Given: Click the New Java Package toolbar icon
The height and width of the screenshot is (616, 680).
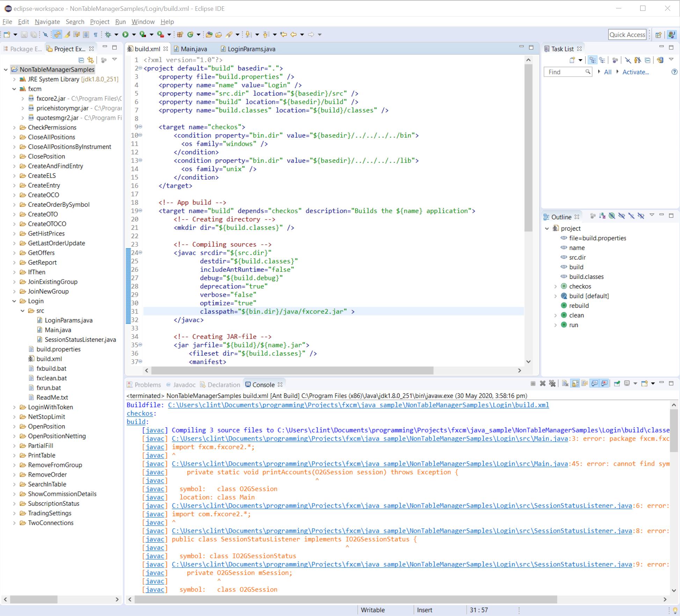Looking at the screenshot, I should click(180, 35).
